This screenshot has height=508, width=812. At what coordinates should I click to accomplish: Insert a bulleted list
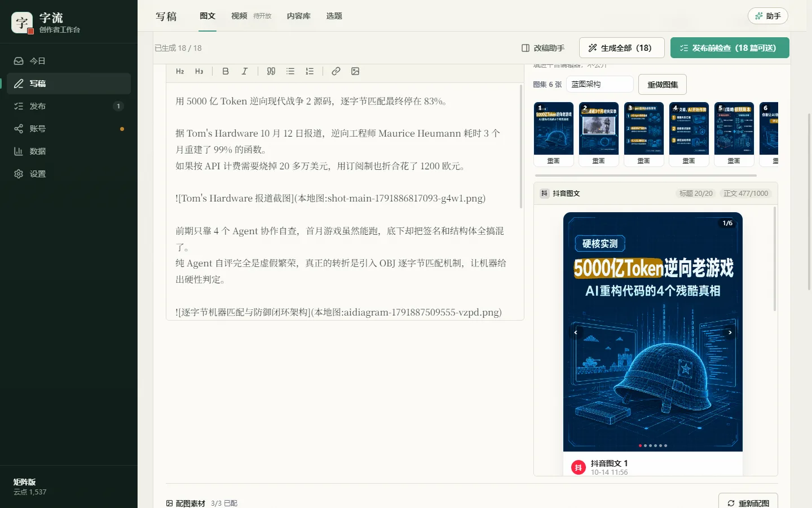tap(290, 71)
